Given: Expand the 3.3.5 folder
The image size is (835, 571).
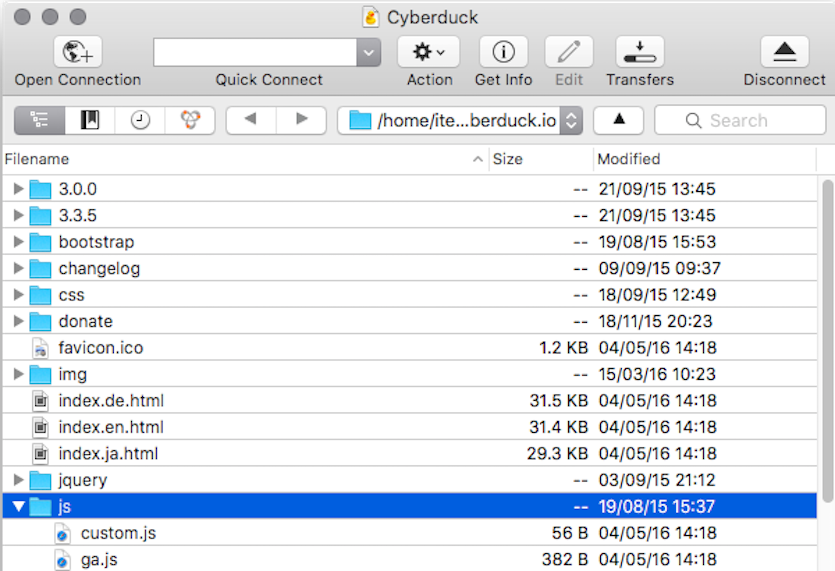Looking at the screenshot, I should (x=18, y=215).
